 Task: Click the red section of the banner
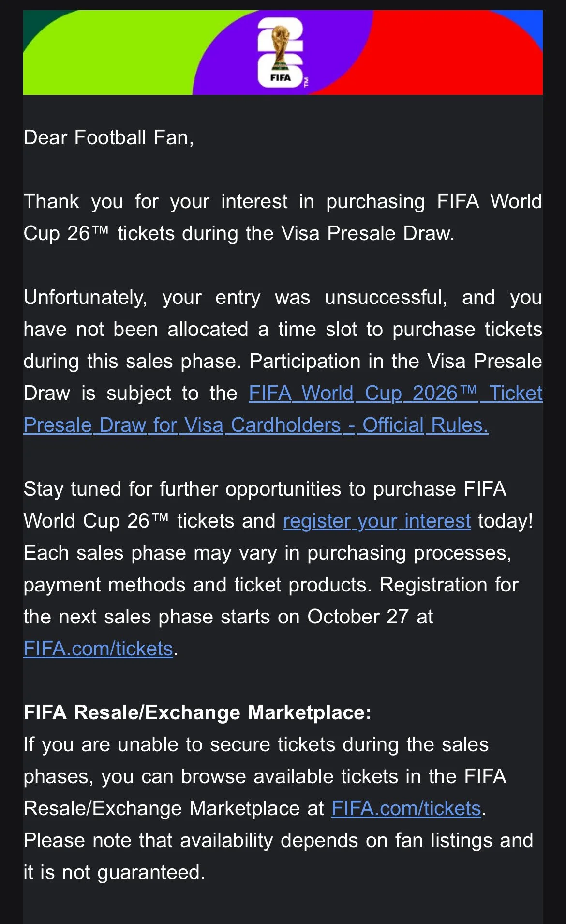pyautogui.click(x=435, y=53)
